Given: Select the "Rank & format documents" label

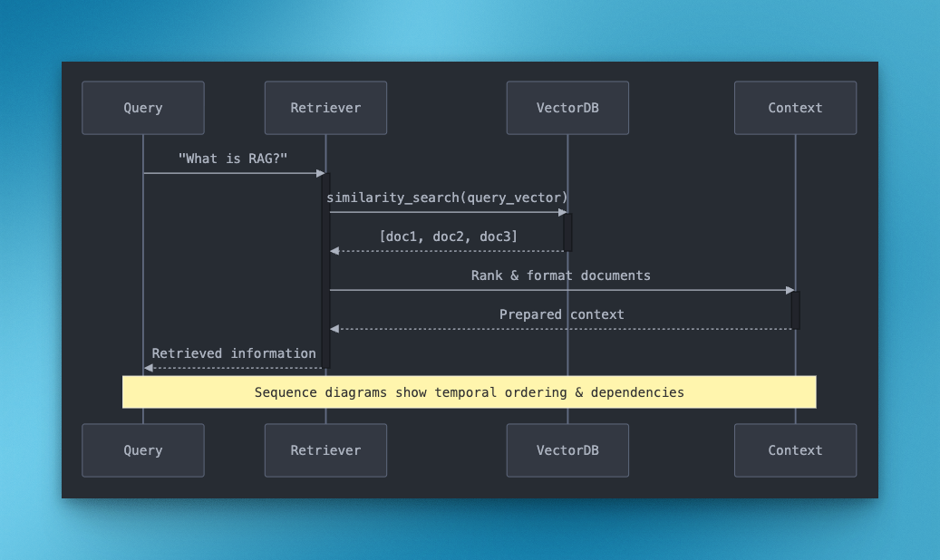Looking at the screenshot, I should [x=560, y=275].
